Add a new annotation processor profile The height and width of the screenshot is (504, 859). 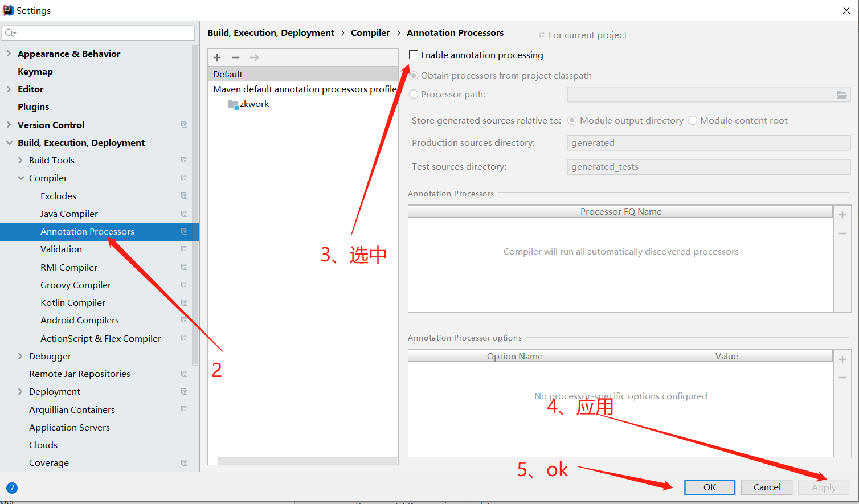pos(217,58)
